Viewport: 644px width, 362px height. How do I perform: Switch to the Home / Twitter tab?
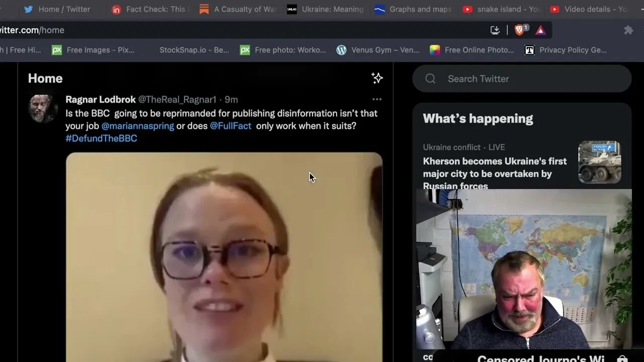(57, 9)
